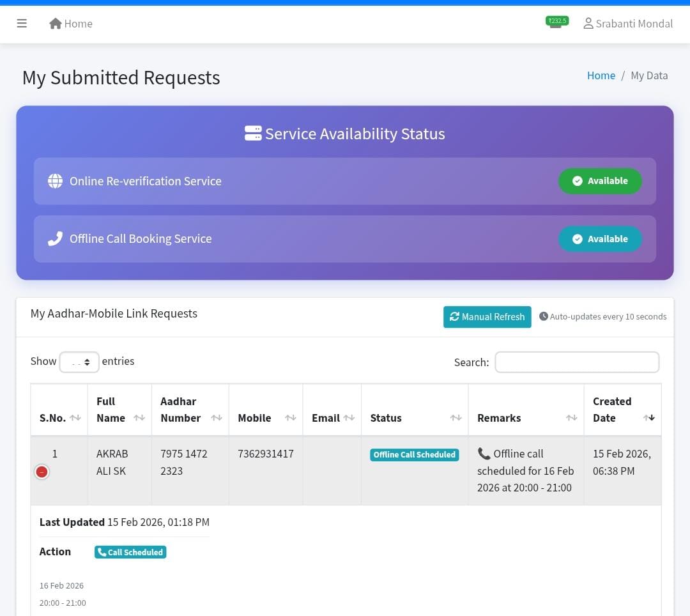The width and height of the screenshot is (690, 616).
Task: Click the Offline Call Scheduled status badge
Action: tap(414, 455)
